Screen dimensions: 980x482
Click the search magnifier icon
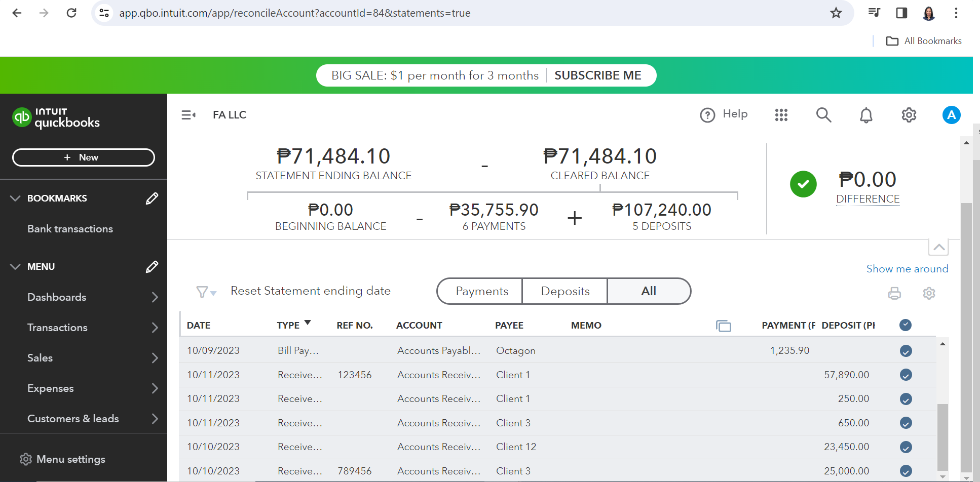pyautogui.click(x=823, y=115)
